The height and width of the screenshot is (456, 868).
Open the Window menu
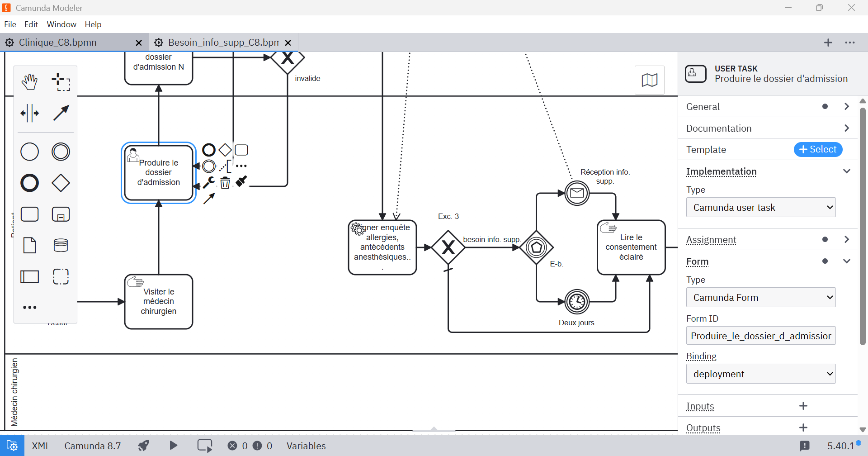click(61, 24)
